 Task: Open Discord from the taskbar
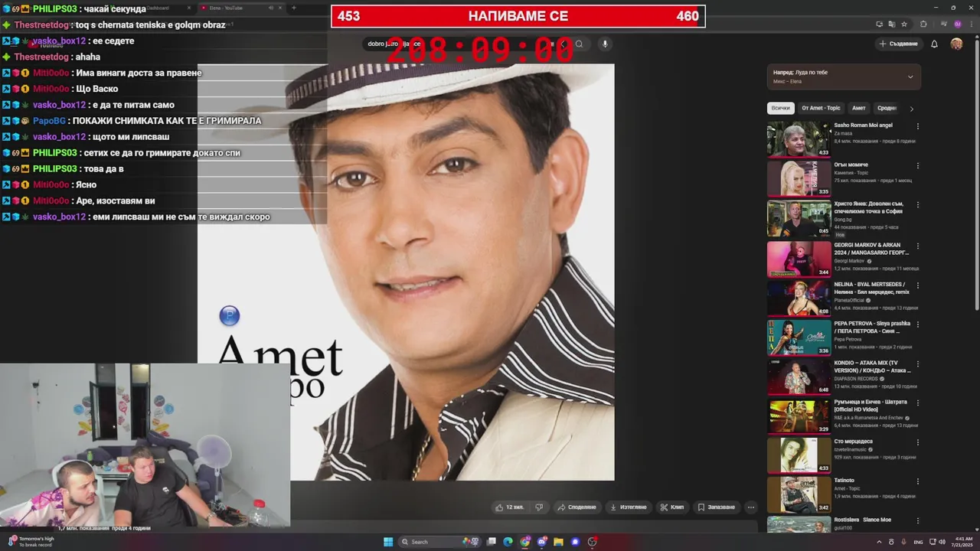(542, 542)
